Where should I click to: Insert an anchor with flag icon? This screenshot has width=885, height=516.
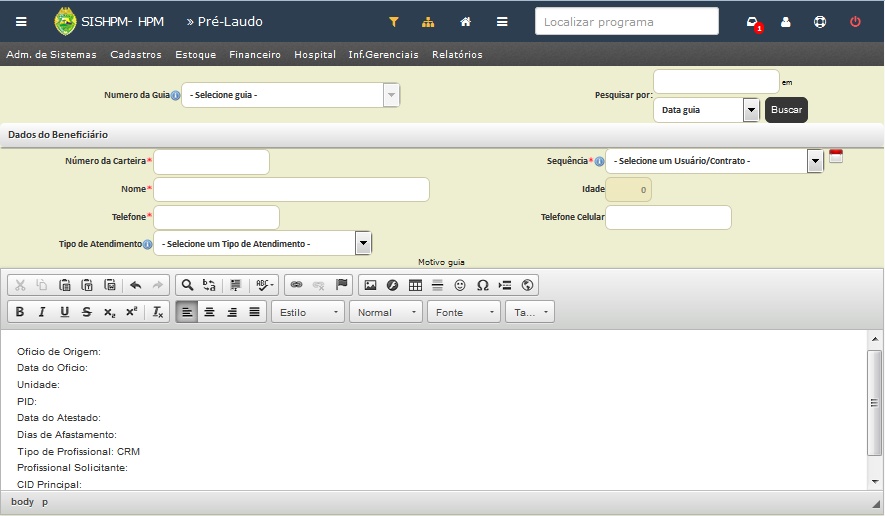click(341, 285)
